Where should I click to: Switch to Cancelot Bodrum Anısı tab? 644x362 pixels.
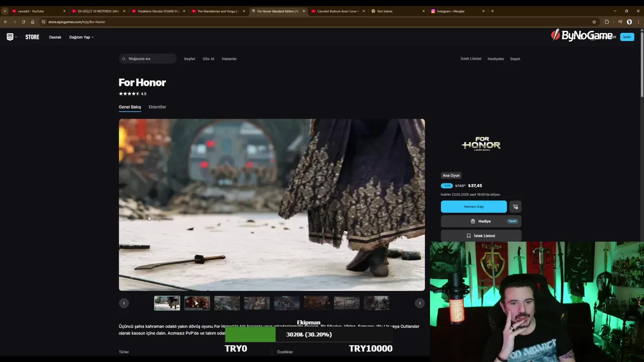point(338,11)
